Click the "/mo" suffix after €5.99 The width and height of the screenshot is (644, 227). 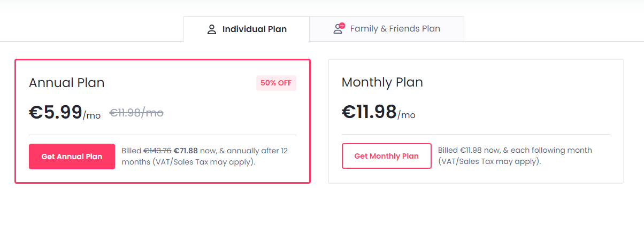point(92,115)
